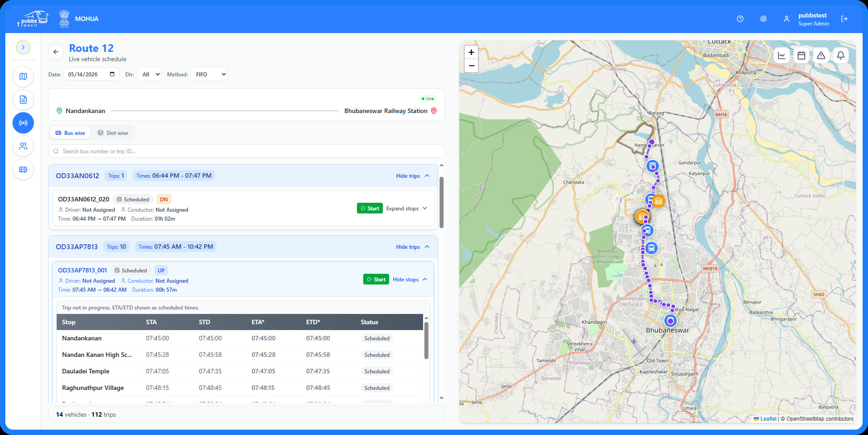Click the Times 06:44 PM - 07:47 PM badge
868x435 pixels.
coord(174,176)
